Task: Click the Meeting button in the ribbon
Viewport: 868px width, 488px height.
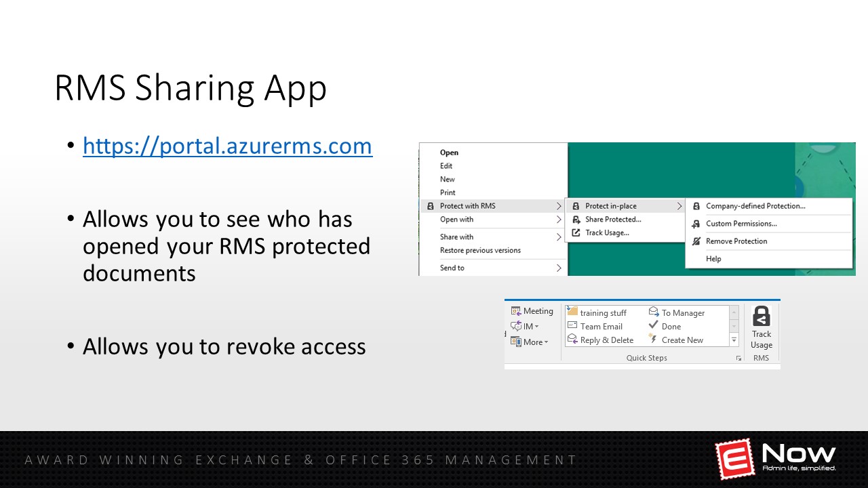Action: click(532, 311)
